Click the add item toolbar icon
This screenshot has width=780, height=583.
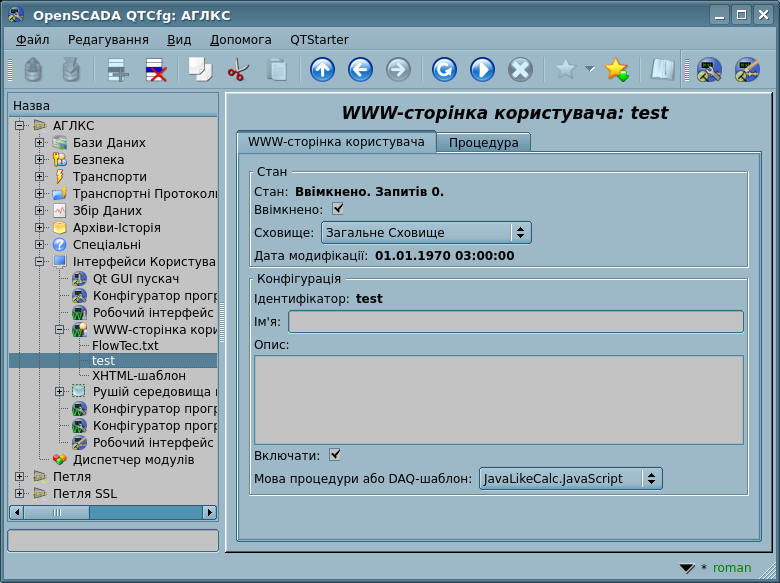coord(119,70)
